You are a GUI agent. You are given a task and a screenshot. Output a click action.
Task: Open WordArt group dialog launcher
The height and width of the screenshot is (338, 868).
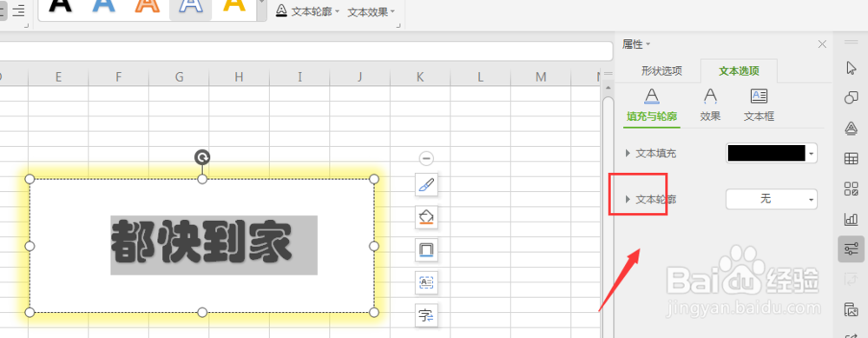[398, 25]
